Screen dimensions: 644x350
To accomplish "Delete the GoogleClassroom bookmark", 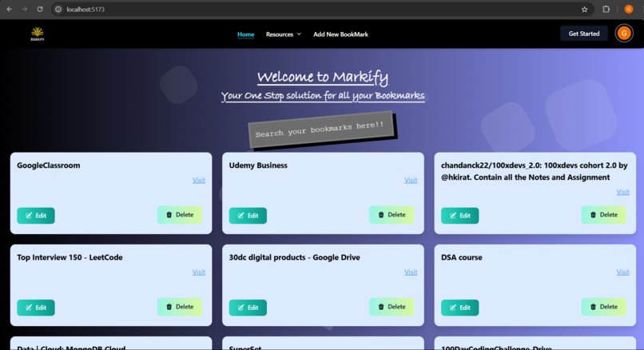I will (180, 215).
